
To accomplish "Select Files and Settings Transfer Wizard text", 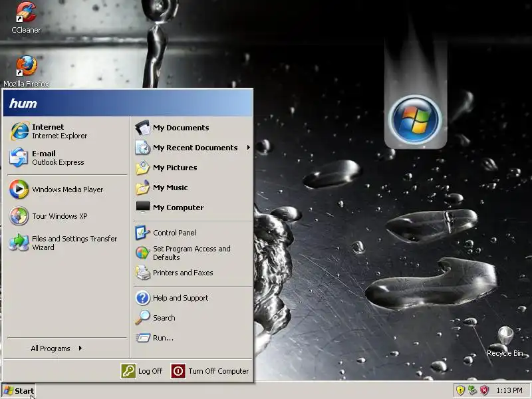I will pyautogui.click(x=74, y=243).
